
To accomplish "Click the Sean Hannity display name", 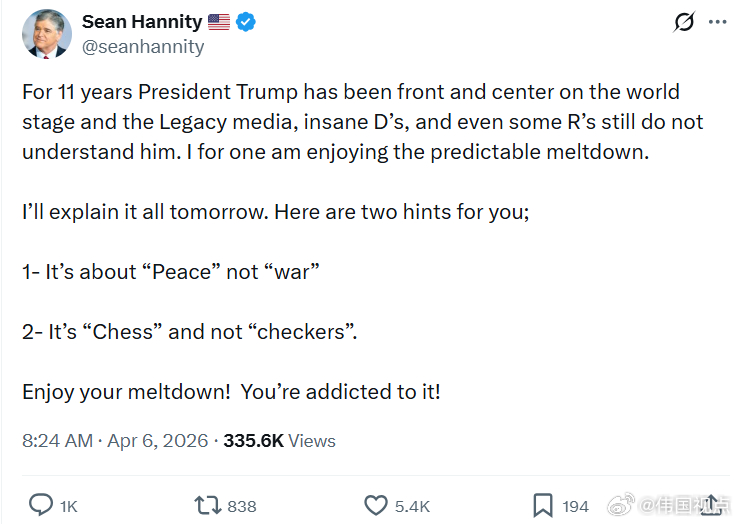I will [x=142, y=22].
